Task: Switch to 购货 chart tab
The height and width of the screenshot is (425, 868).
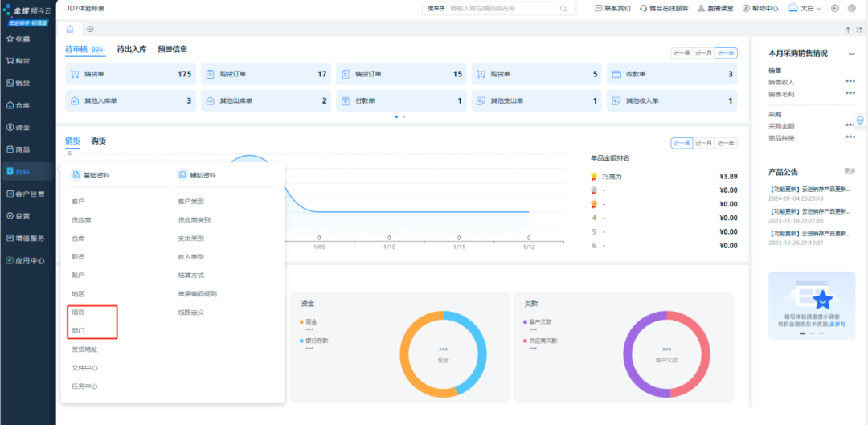Action: (99, 141)
